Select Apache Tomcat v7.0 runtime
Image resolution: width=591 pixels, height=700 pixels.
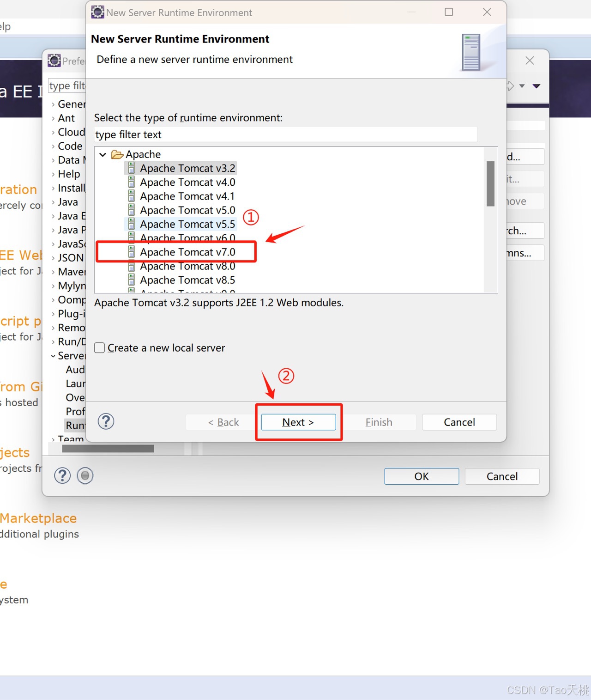[187, 252]
